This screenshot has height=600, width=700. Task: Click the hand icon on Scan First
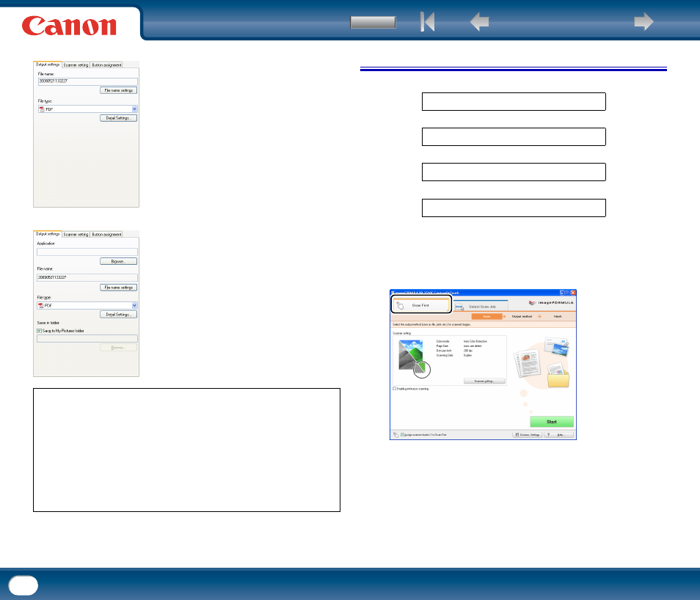[x=400, y=305]
